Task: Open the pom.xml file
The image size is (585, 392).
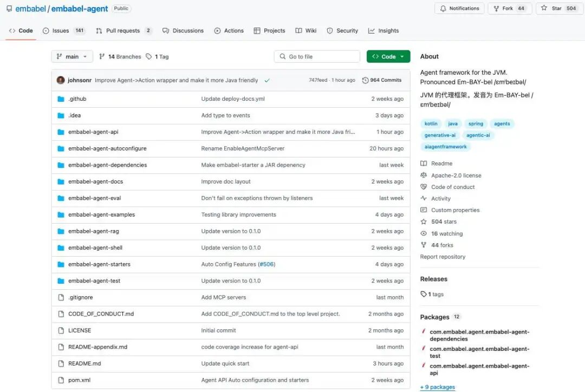Action: [x=79, y=380]
